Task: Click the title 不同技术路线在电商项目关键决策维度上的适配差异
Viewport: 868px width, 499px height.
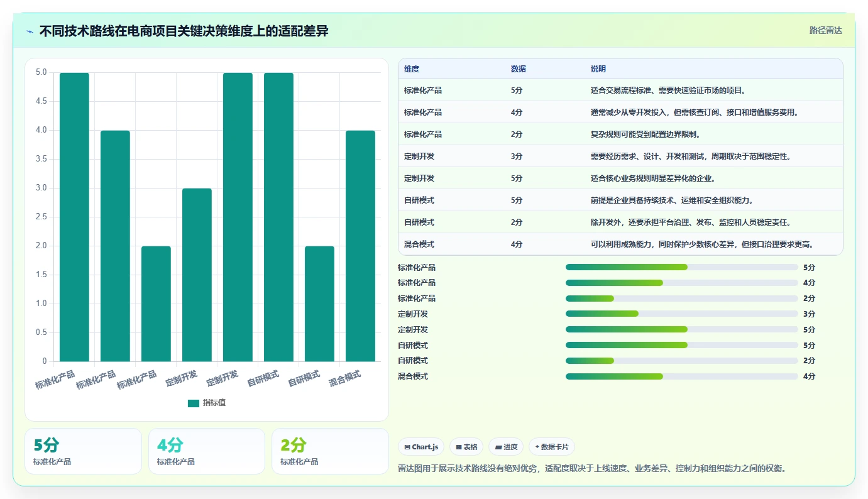Action: 184,31
